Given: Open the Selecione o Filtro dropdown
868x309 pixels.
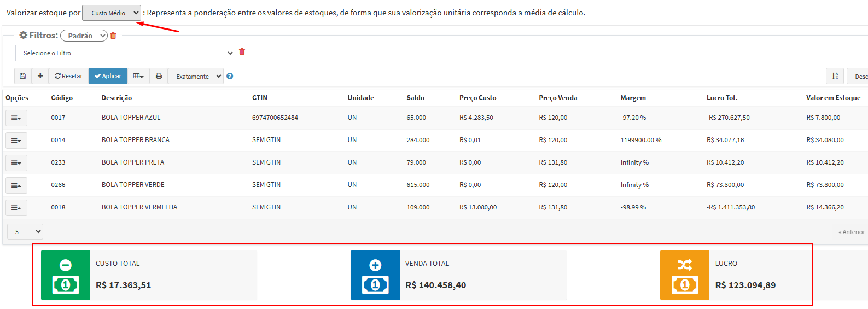Looking at the screenshot, I should pyautogui.click(x=125, y=53).
